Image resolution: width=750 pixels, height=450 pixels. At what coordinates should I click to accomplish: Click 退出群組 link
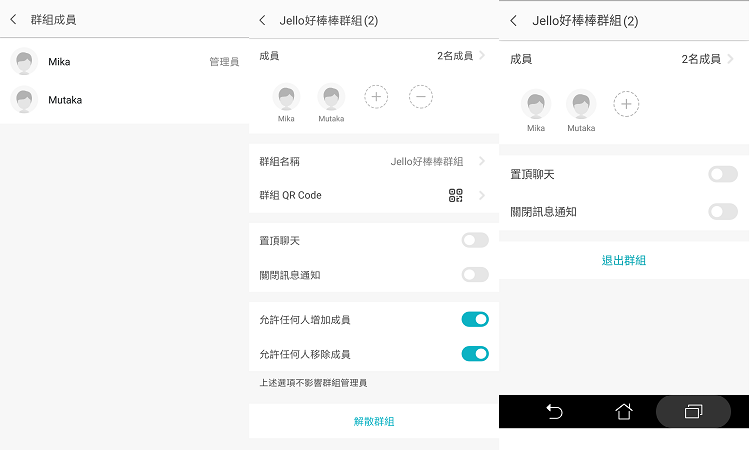coord(624,260)
